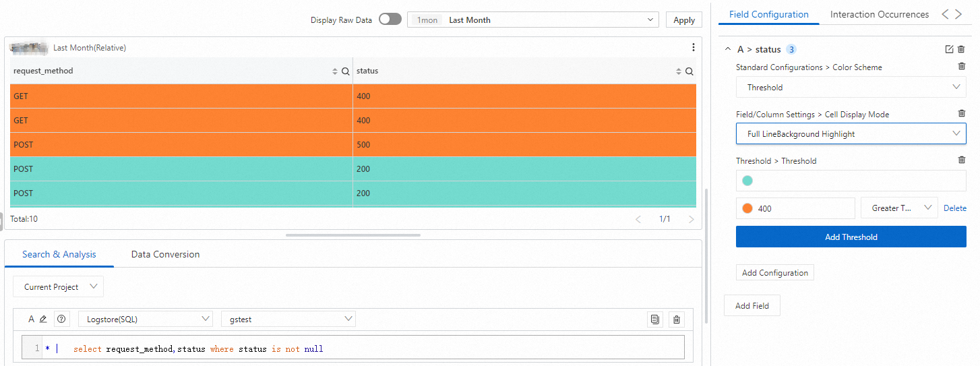Viewport: 980px width, 366px height.
Task: Open the chart's three-dot more menu
Action: coord(694,47)
